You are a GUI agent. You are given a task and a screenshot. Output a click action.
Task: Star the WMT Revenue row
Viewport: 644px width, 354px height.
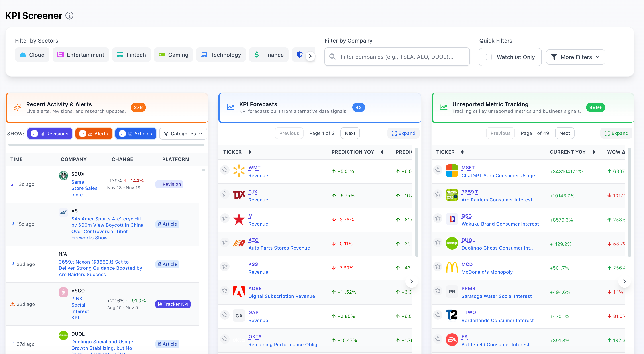[x=224, y=170]
